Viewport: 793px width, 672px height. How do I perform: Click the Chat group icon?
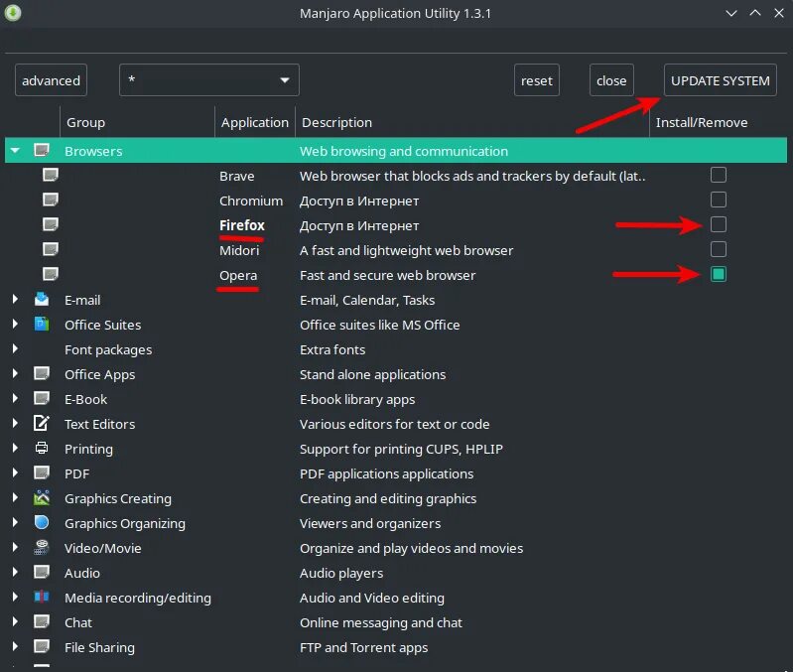[x=42, y=621]
